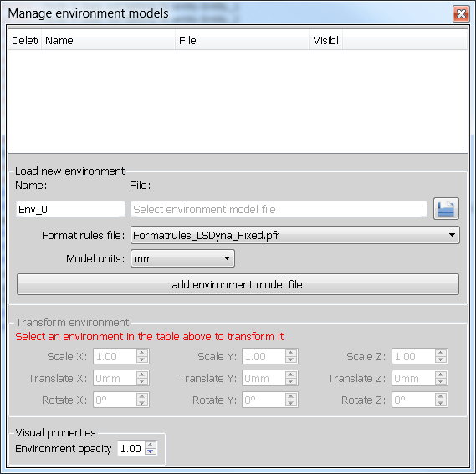Close the Manage environment models dialog

pyautogui.click(x=461, y=13)
